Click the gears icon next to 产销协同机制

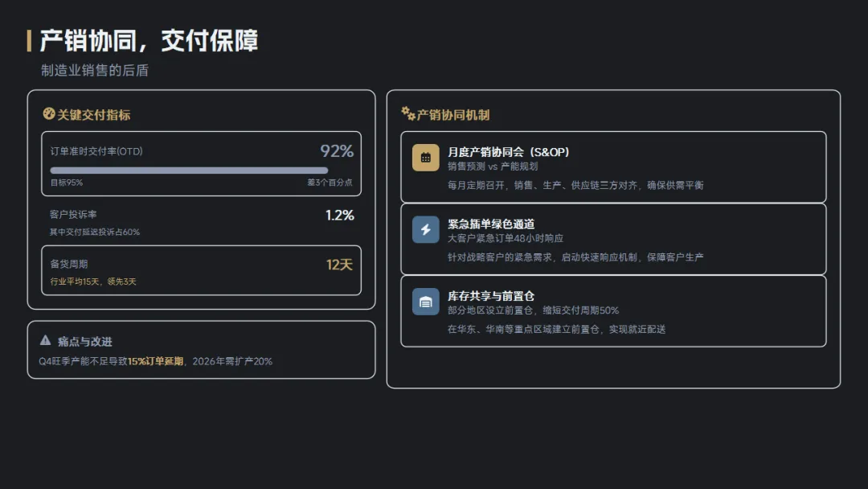click(408, 114)
